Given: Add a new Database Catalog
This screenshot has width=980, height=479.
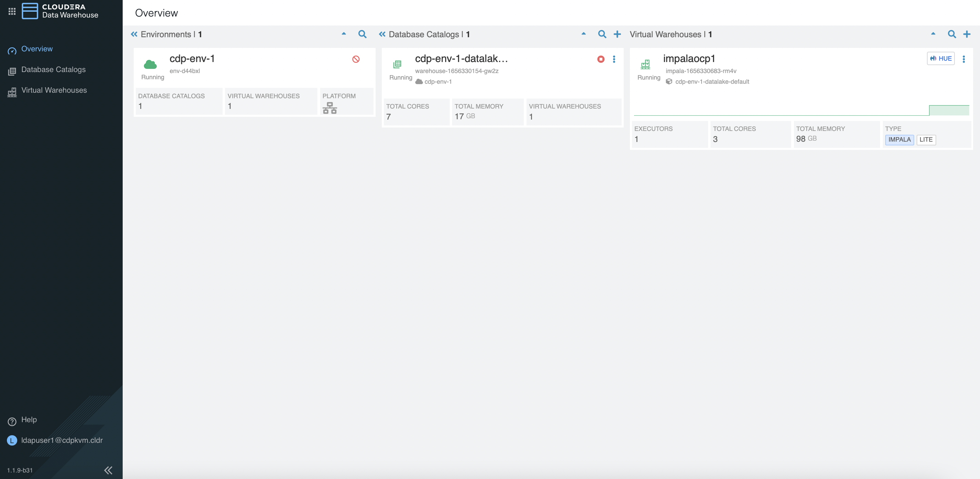Looking at the screenshot, I should point(617,34).
